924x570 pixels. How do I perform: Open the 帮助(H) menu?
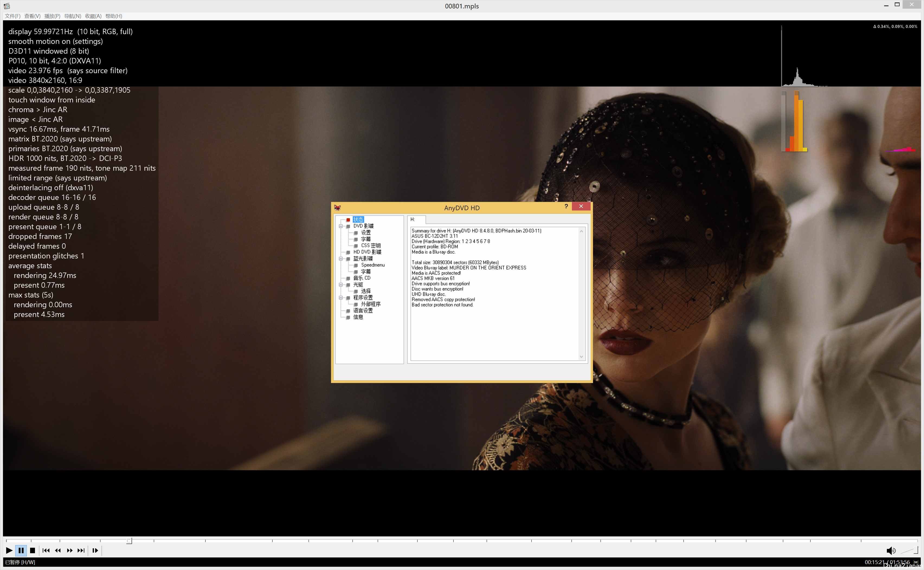[x=114, y=16]
